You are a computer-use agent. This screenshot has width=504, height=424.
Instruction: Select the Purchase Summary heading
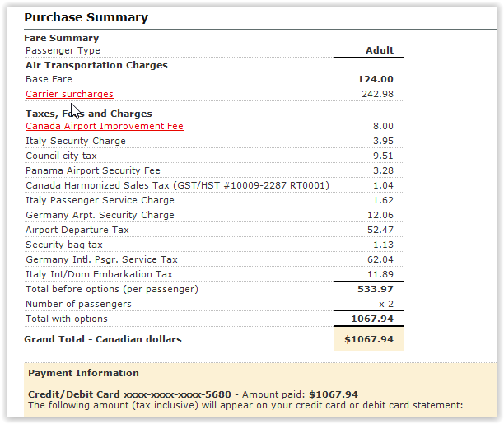(86, 17)
